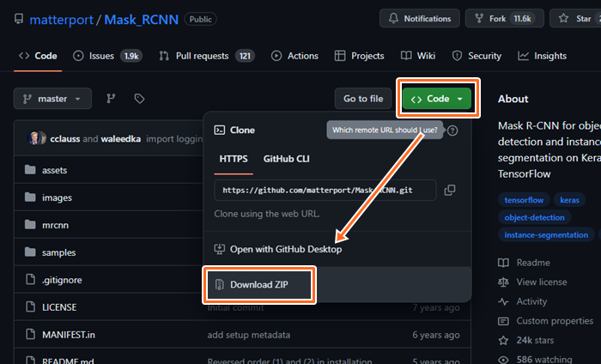
Task: Open the images folder
Action: coord(58,197)
